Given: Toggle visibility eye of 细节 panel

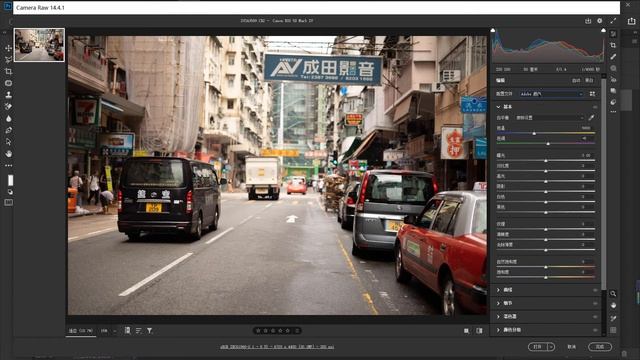Looking at the screenshot, I should [x=595, y=303].
